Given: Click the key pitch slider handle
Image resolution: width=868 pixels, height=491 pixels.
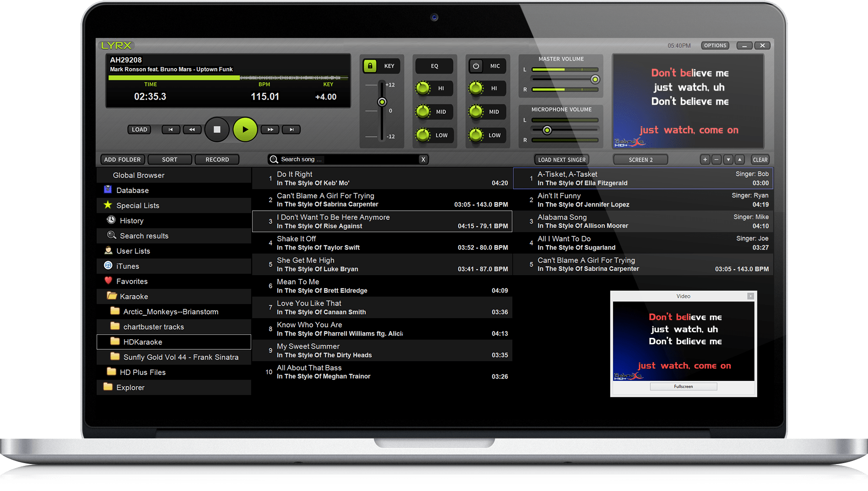Looking at the screenshot, I should (382, 102).
